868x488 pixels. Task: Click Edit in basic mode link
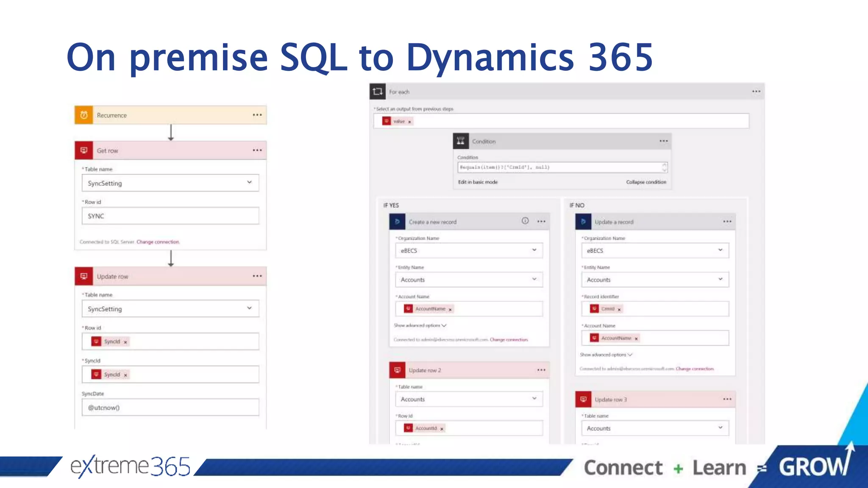478,182
